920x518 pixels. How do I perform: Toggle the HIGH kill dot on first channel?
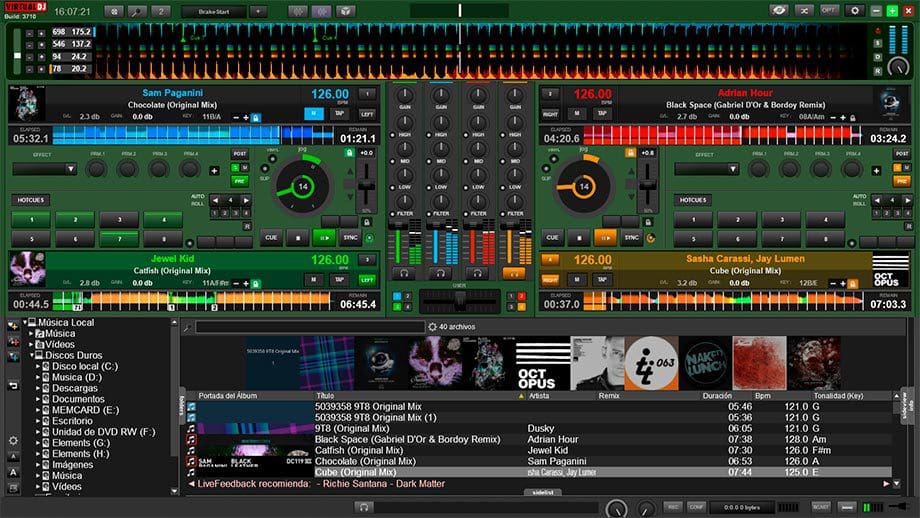point(392,135)
